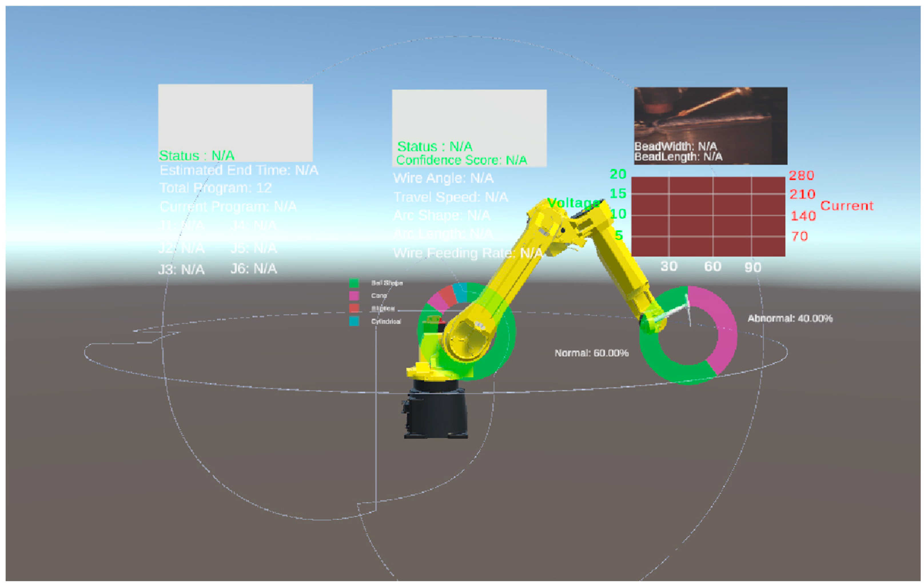
Task: Click the red Current axis label
Action: pos(847,206)
